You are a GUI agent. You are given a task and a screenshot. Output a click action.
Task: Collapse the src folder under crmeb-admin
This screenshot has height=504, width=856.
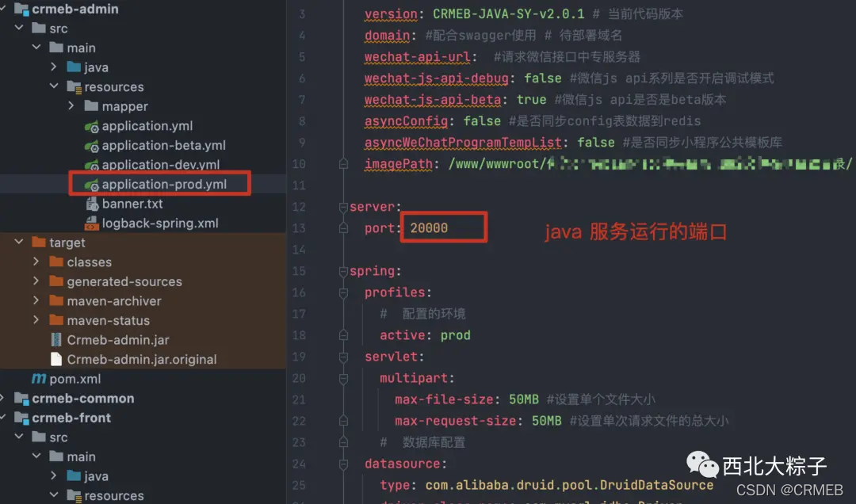coord(19,27)
